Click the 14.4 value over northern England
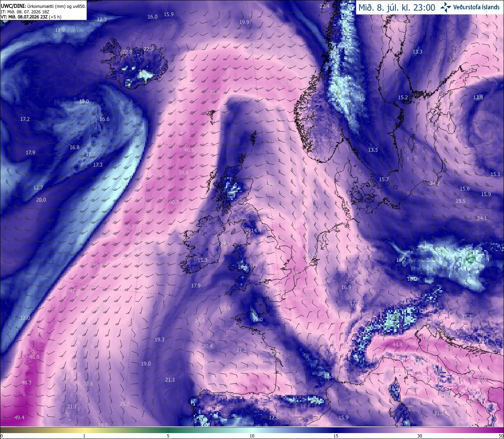The image size is (504, 439). click(x=256, y=230)
